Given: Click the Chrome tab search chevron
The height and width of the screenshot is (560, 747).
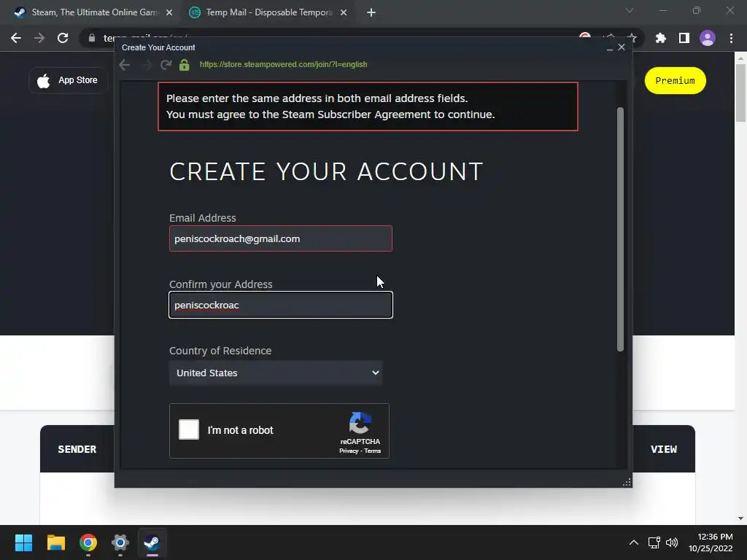Looking at the screenshot, I should point(630,10).
